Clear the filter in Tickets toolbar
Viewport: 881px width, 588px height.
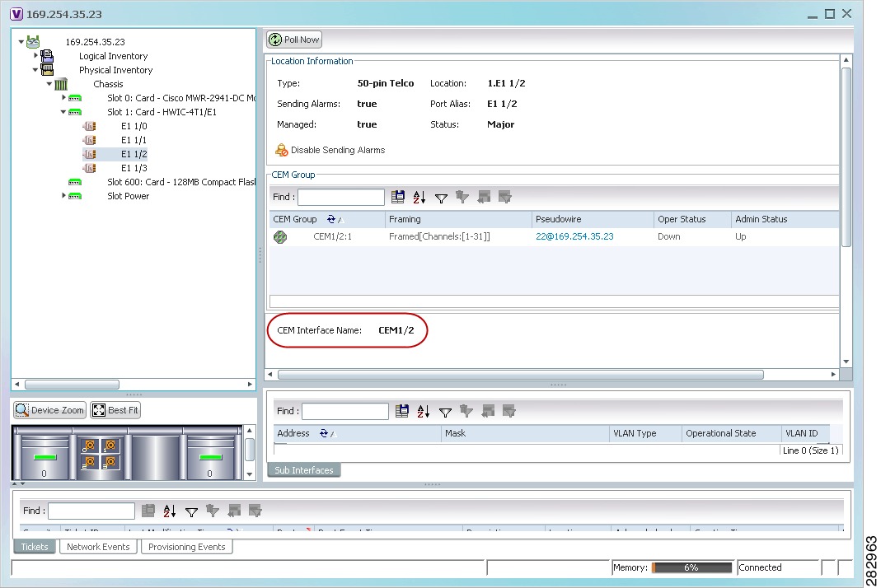click(x=212, y=511)
